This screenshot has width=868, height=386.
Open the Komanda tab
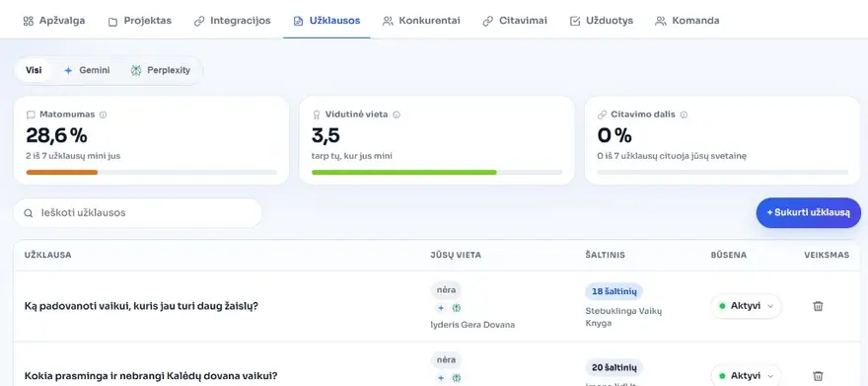687,21
